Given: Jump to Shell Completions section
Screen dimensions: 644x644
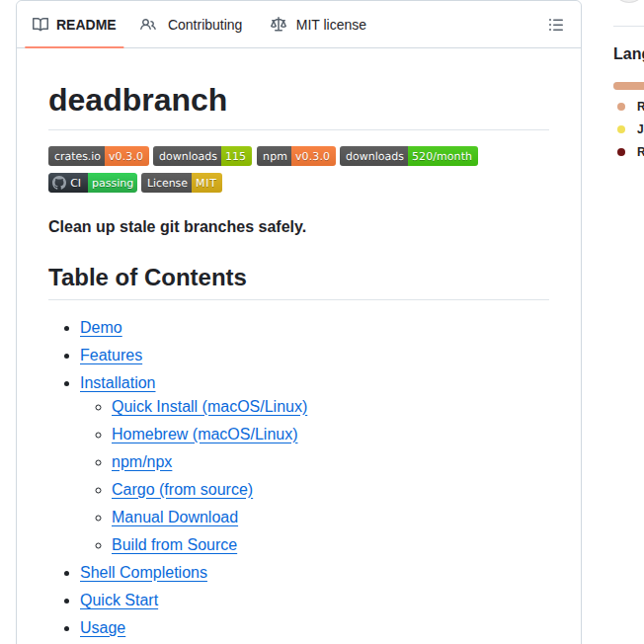Looking at the screenshot, I should pyautogui.click(x=144, y=573).
